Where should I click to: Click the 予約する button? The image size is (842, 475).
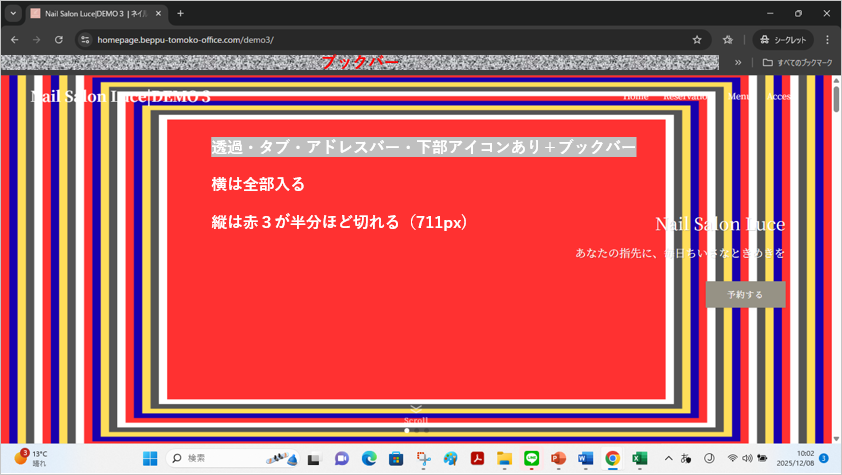(x=745, y=294)
